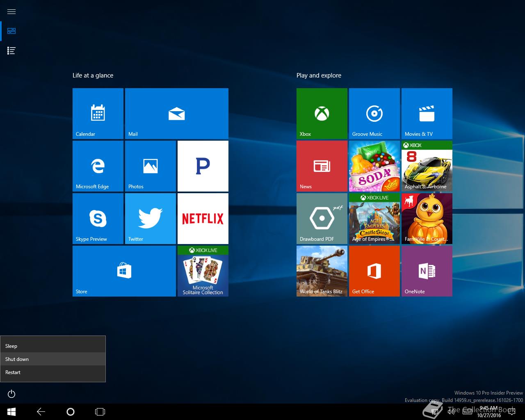Open the Photos tile

(x=151, y=166)
